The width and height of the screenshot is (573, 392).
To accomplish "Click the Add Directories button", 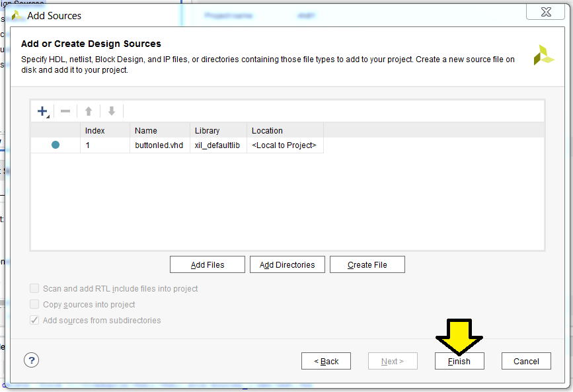I will tap(287, 264).
